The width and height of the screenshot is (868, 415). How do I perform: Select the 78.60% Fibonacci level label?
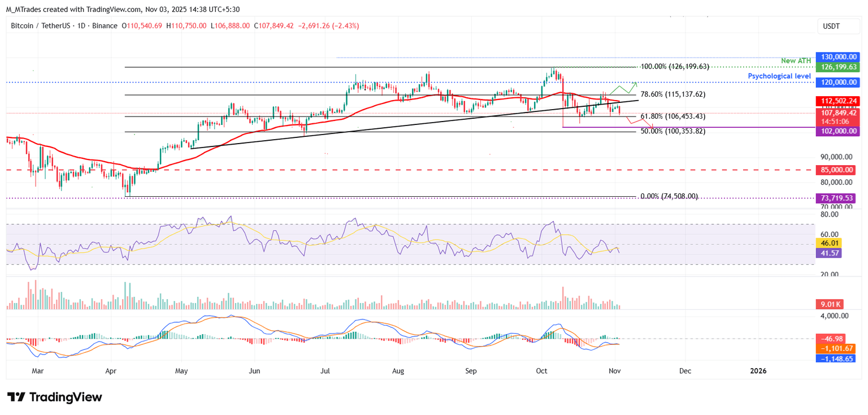672,94
